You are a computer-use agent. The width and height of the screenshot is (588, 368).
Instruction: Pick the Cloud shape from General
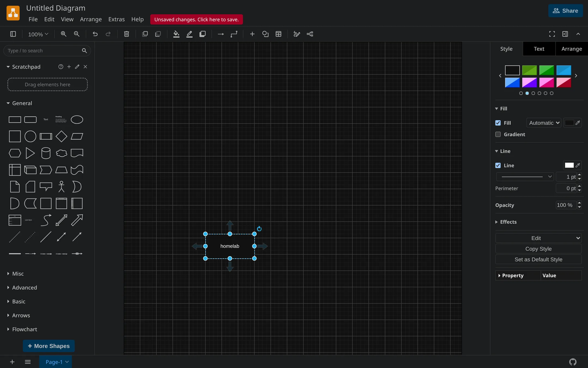(62, 153)
